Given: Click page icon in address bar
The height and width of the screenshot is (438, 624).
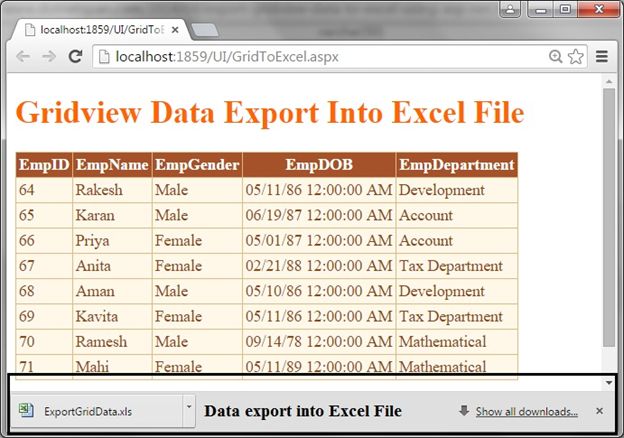Looking at the screenshot, I should pos(104,57).
